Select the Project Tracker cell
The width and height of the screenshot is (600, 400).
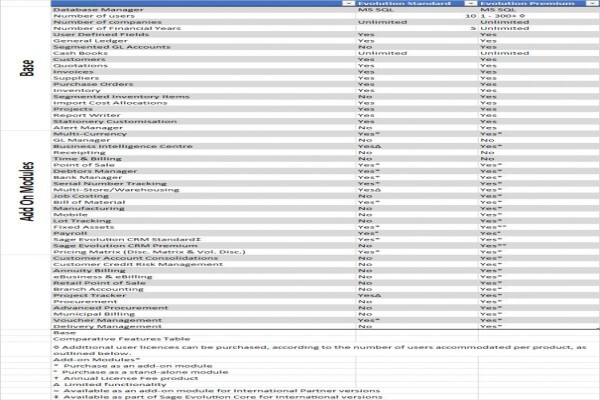coord(203,295)
